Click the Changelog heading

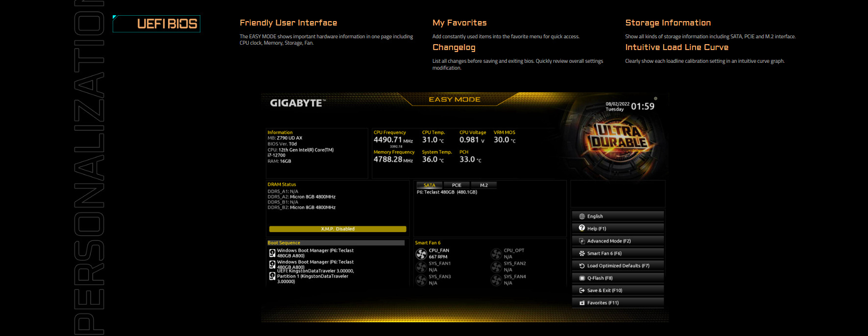click(454, 48)
